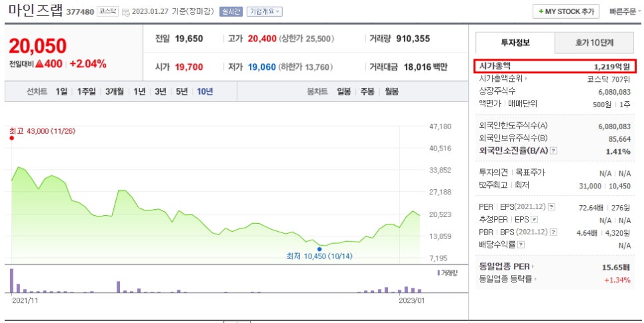Click the +1.34% 등락률 value

(617, 280)
